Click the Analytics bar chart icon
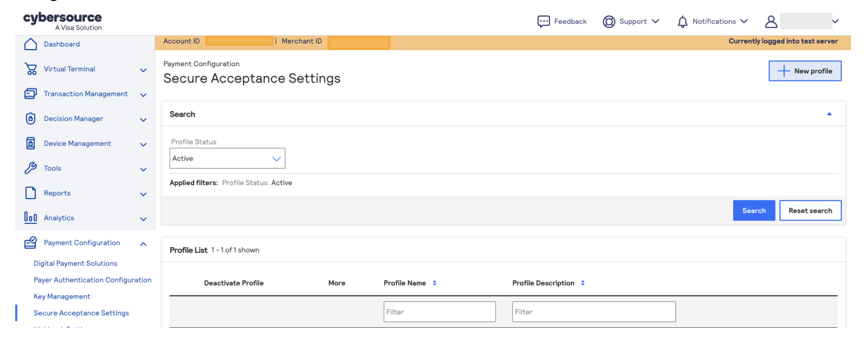Image resolution: width=868 pixels, height=338 pixels. (x=30, y=218)
